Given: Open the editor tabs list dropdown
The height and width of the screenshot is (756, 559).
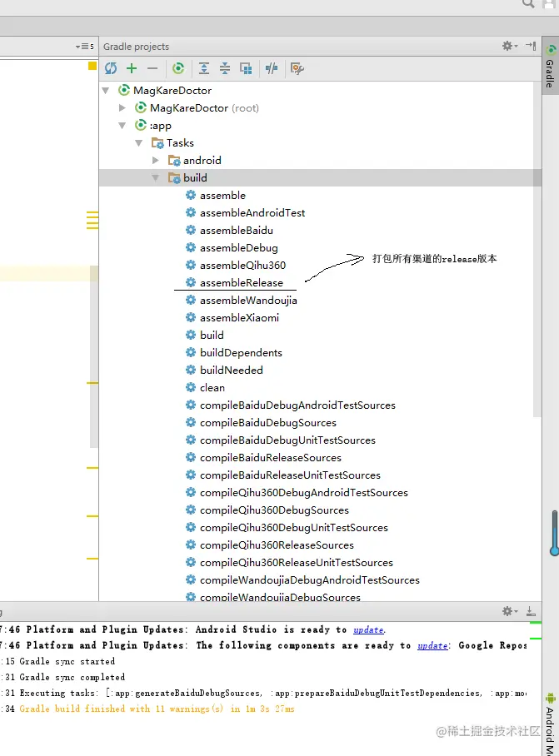Looking at the screenshot, I should point(84,47).
